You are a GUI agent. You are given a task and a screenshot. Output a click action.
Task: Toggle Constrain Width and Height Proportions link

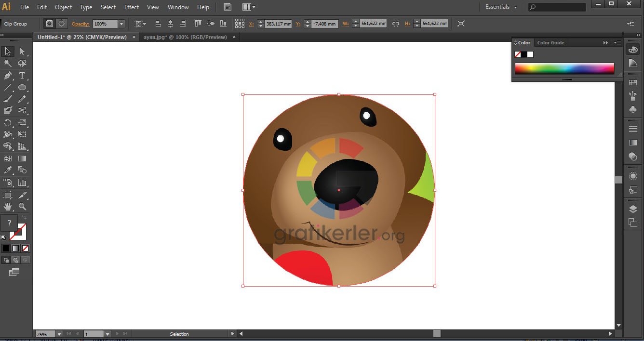point(396,24)
